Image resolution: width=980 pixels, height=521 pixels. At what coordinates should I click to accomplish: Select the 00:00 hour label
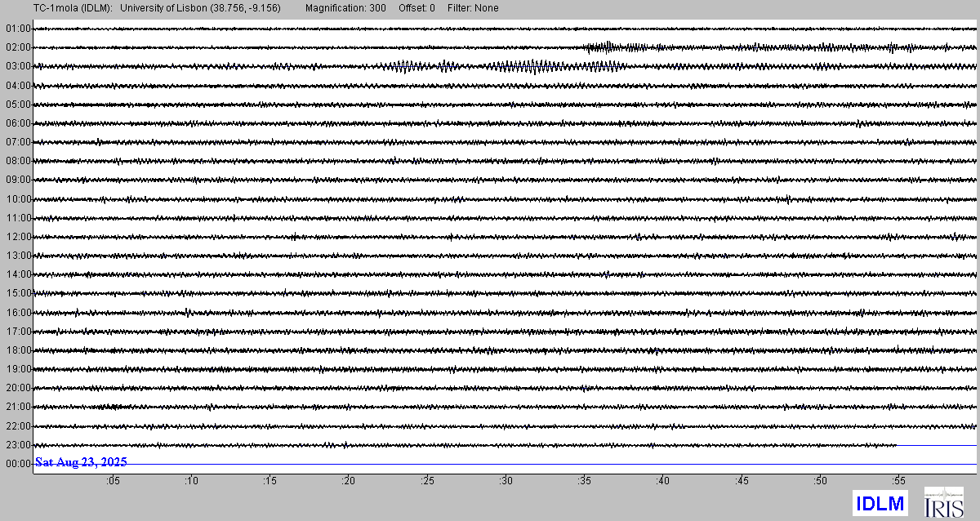point(17,464)
